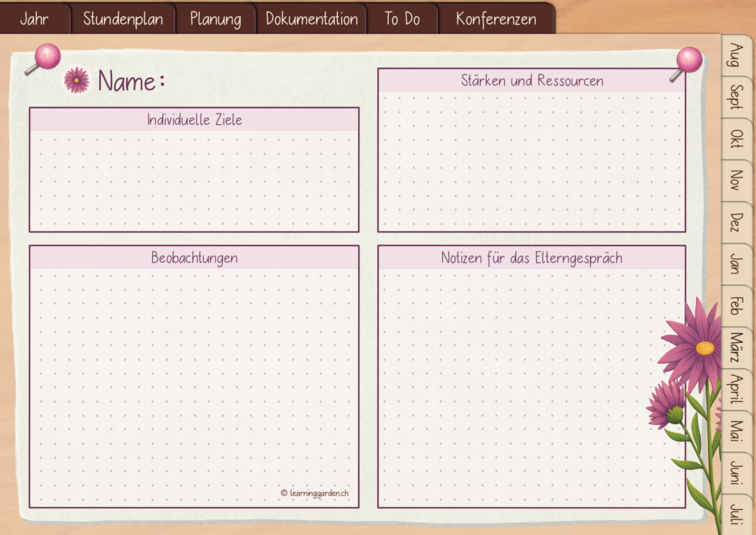
Task: Click the small flower icon beside Name
Action: (77, 80)
